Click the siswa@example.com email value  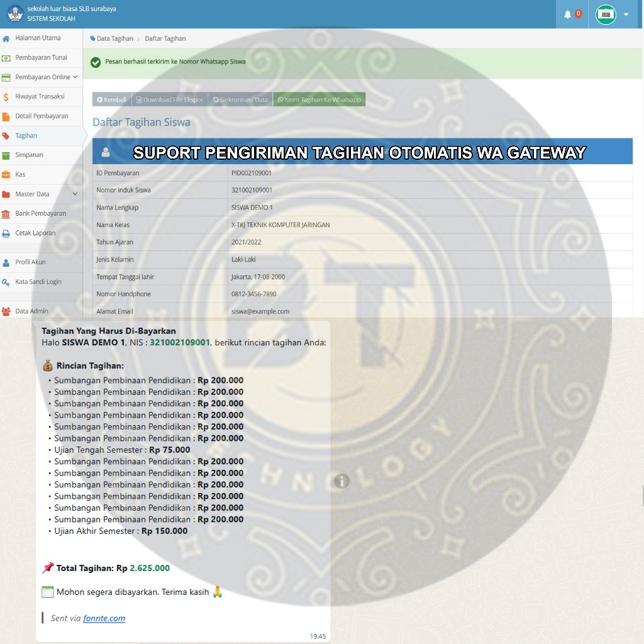pos(260,311)
